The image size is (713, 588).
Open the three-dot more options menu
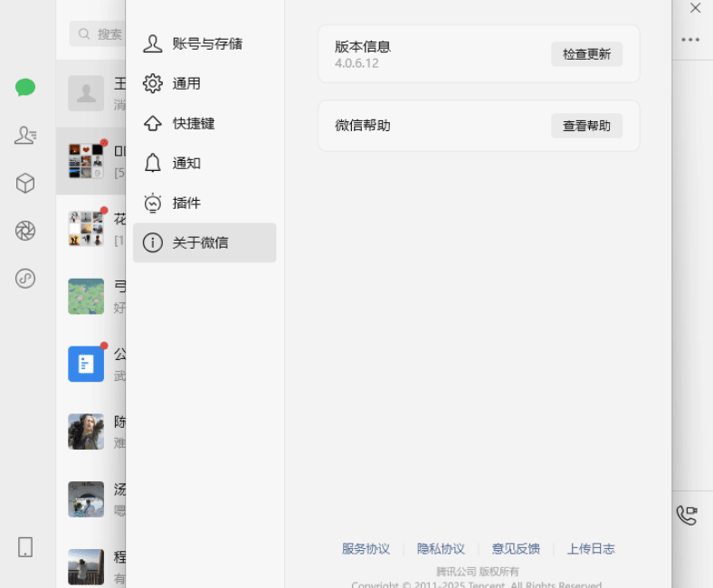[690, 40]
